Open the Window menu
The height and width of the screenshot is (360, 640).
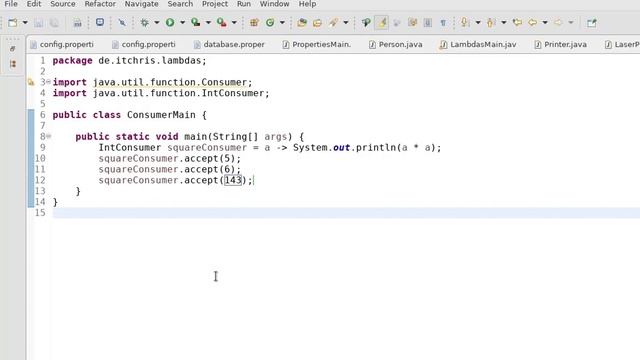(x=274, y=4)
